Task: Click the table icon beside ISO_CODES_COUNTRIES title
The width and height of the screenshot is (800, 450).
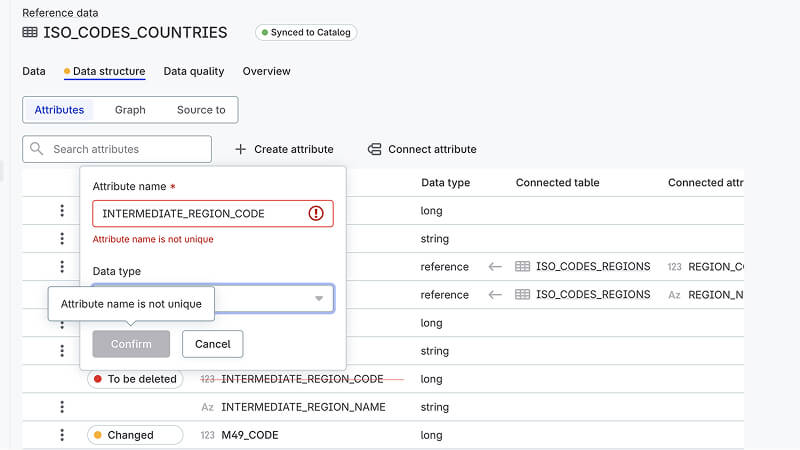Action: tap(30, 33)
